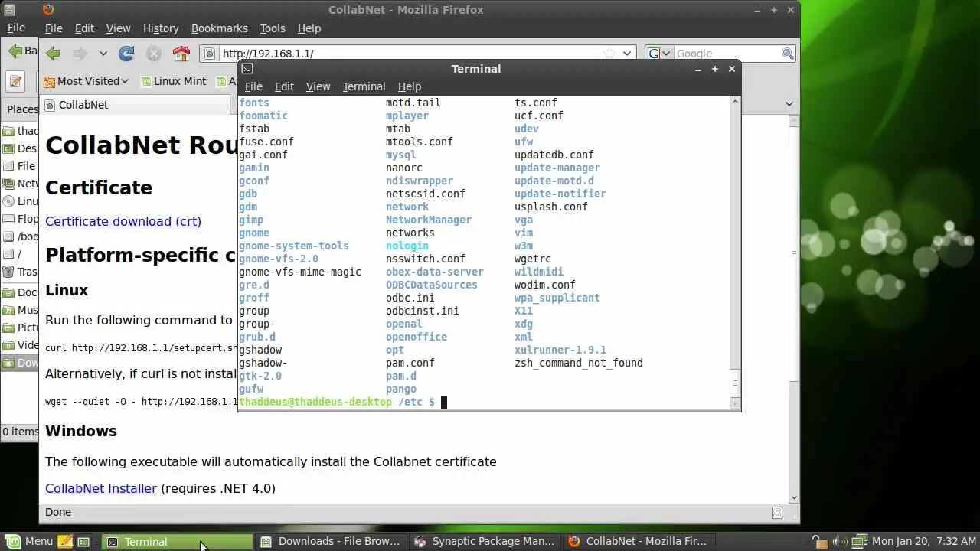Viewport: 980px width, 551px height.
Task: Click the network connection tray icon
Action: pyautogui.click(x=858, y=541)
